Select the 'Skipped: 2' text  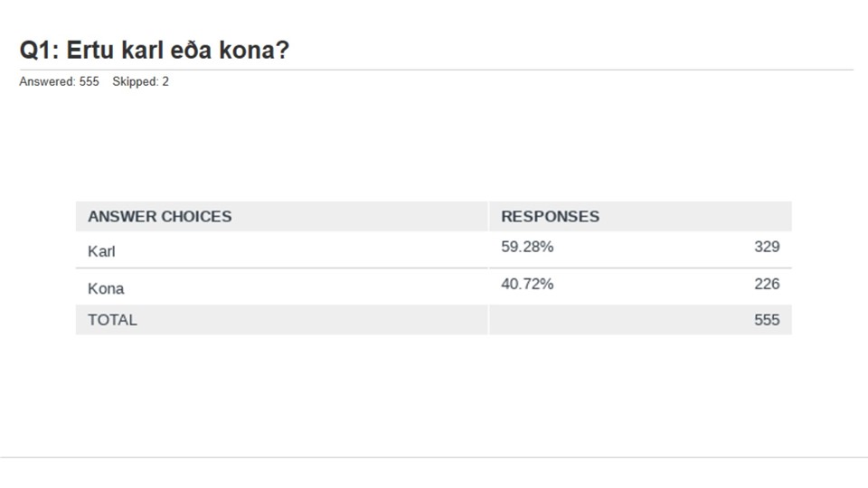(141, 81)
